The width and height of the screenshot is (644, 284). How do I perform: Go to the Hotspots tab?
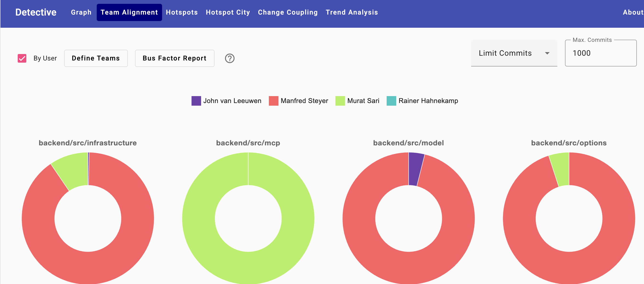[x=182, y=12]
